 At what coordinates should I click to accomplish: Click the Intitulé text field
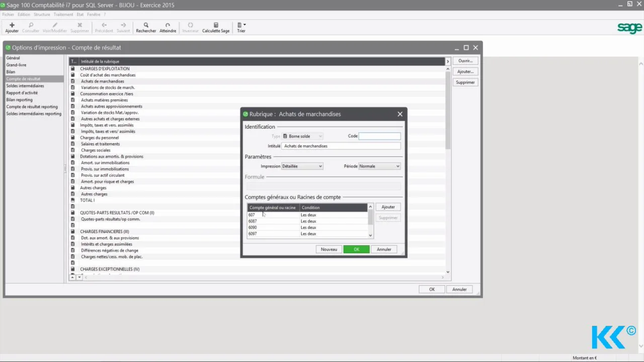pos(341,146)
